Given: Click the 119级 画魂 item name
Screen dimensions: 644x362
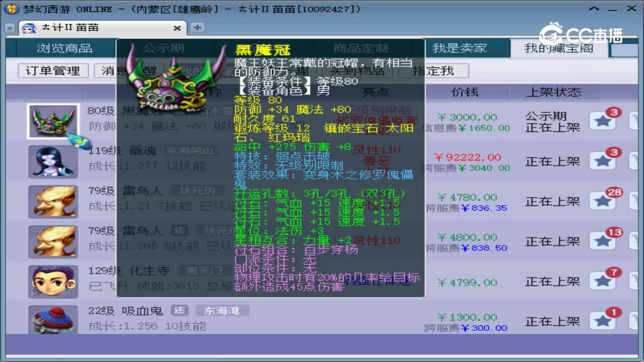Looking at the screenshot, I should coord(122,151).
